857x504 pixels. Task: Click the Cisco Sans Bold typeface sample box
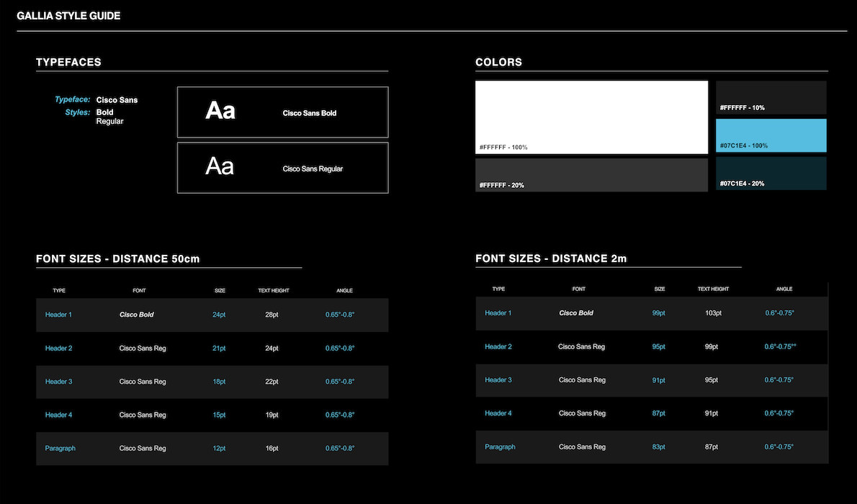pos(282,112)
